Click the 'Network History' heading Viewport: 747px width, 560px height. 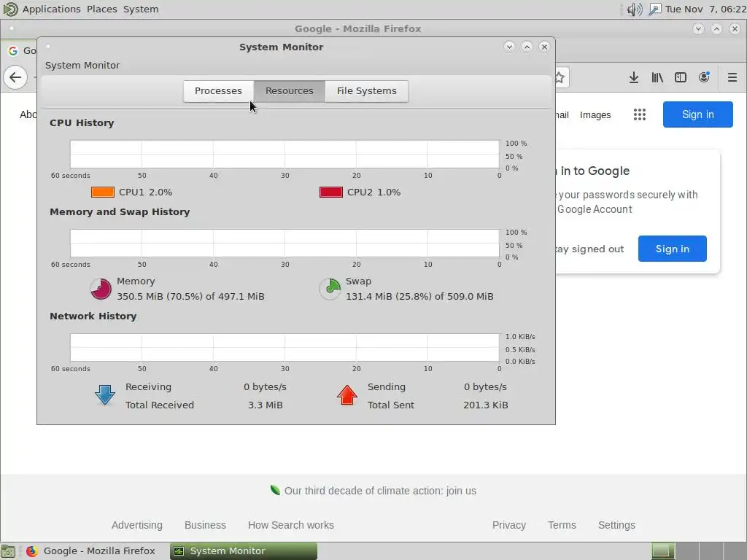point(93,316)
